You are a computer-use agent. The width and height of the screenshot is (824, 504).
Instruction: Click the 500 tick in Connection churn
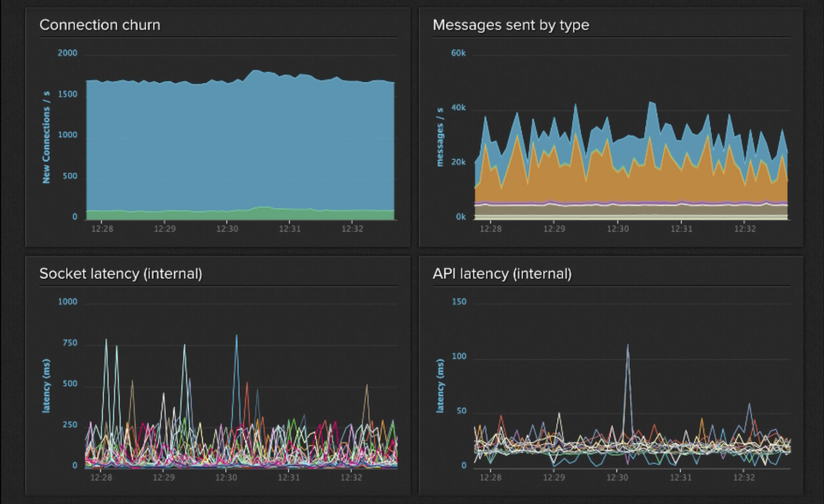(x=69, y=176)
